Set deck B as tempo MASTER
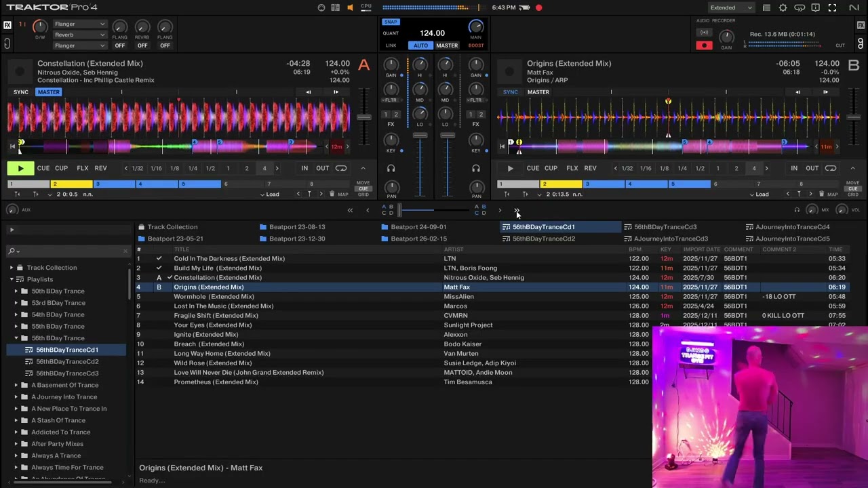This screenshot has width=868, height=488. coord(538,92)
